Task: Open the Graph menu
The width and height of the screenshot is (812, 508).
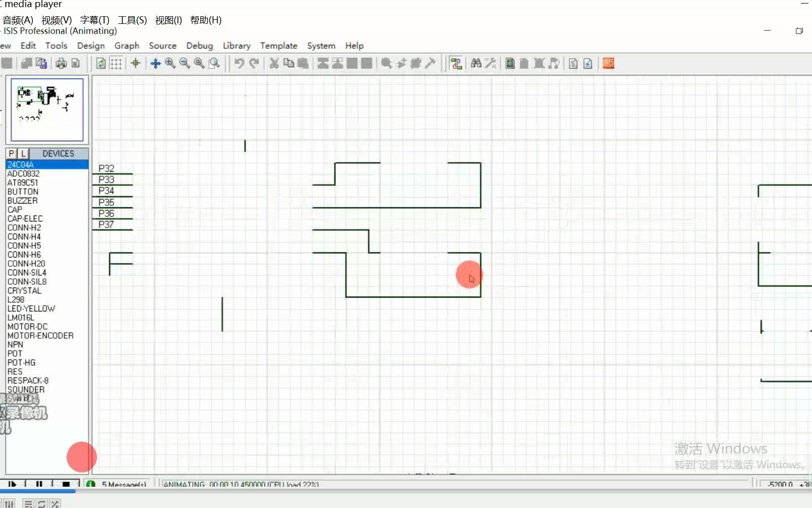Action: pyautogui.click(x=127, y=46)
